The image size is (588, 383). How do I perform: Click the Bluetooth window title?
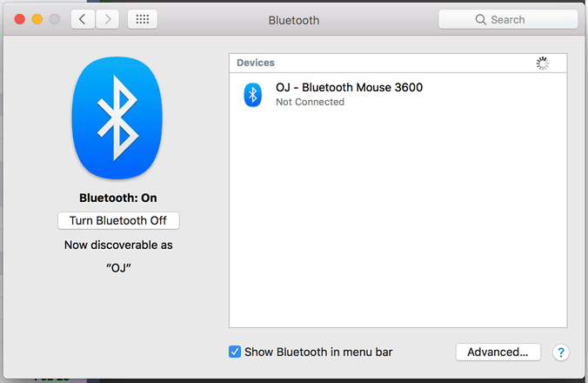point(294,20)
